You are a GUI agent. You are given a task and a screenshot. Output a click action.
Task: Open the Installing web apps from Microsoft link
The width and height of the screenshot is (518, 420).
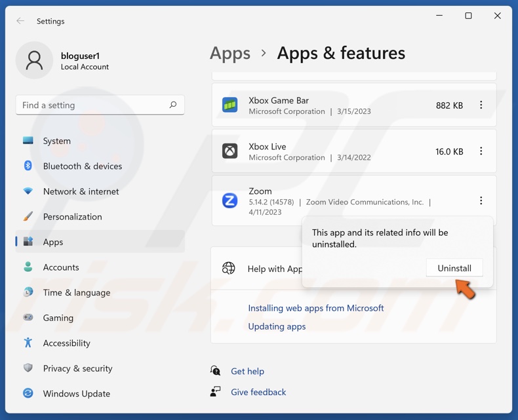point(315,308)
